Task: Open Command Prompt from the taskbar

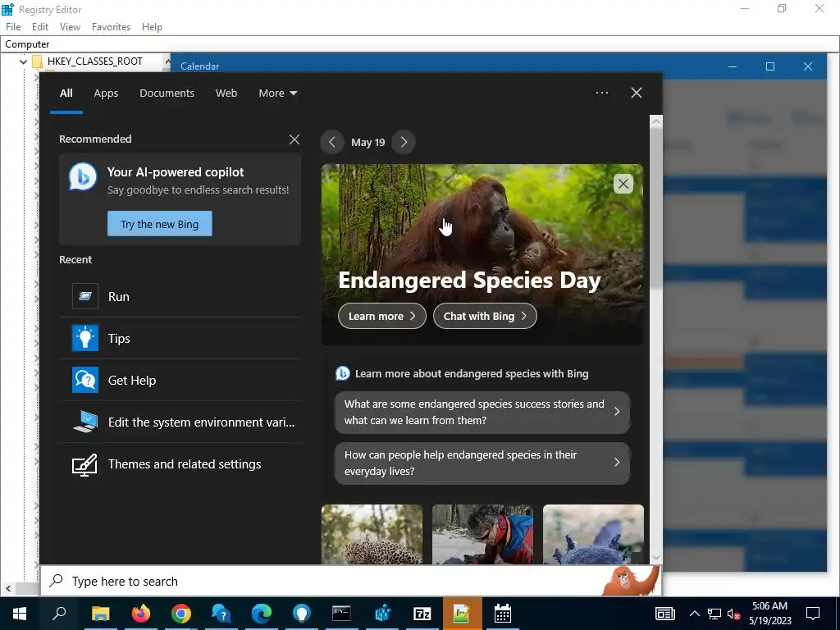Action: (342, 614)
